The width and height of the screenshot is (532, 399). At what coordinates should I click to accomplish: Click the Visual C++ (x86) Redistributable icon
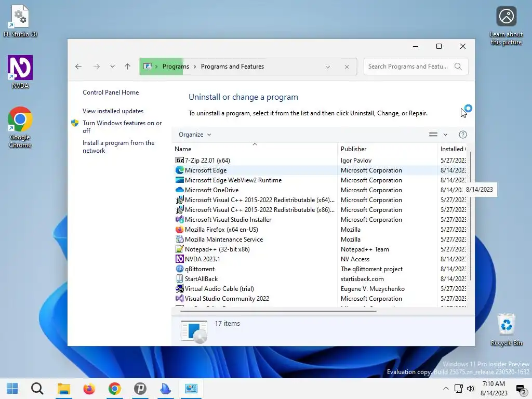point(179,209)
